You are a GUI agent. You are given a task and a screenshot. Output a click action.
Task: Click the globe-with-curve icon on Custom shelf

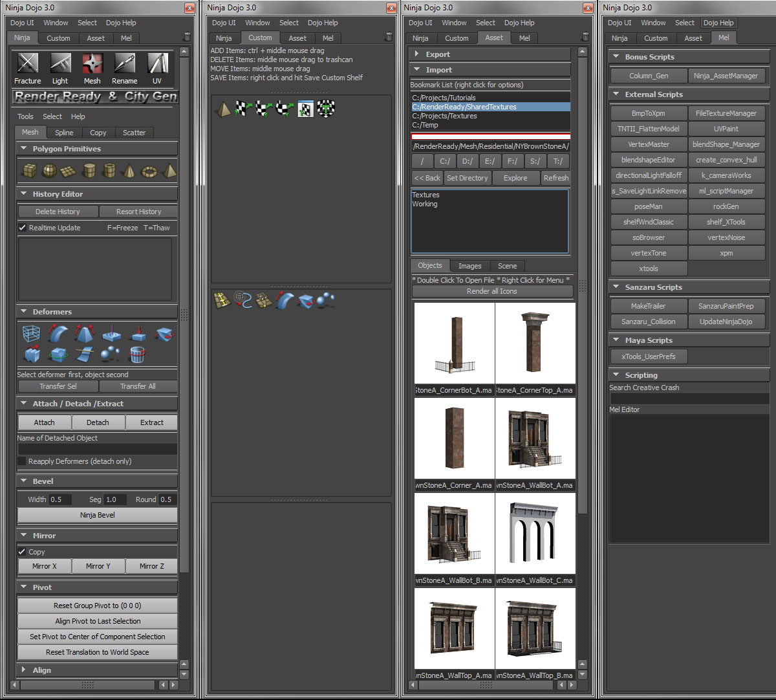tap(243, 300)
